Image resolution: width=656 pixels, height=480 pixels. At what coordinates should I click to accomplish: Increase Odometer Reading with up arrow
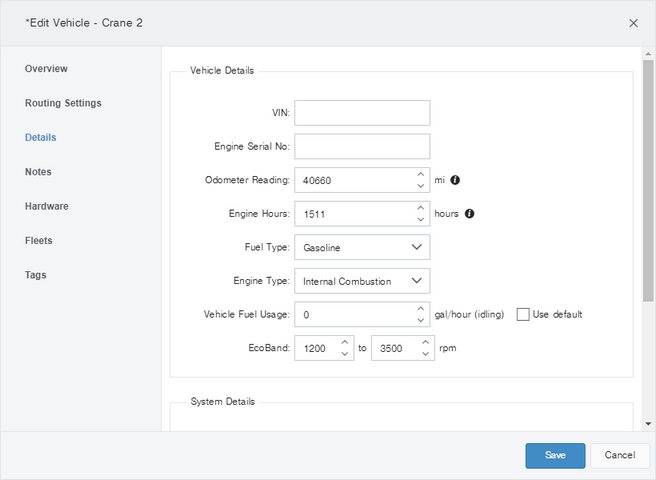pyautogui.click(x=421, y=174)
